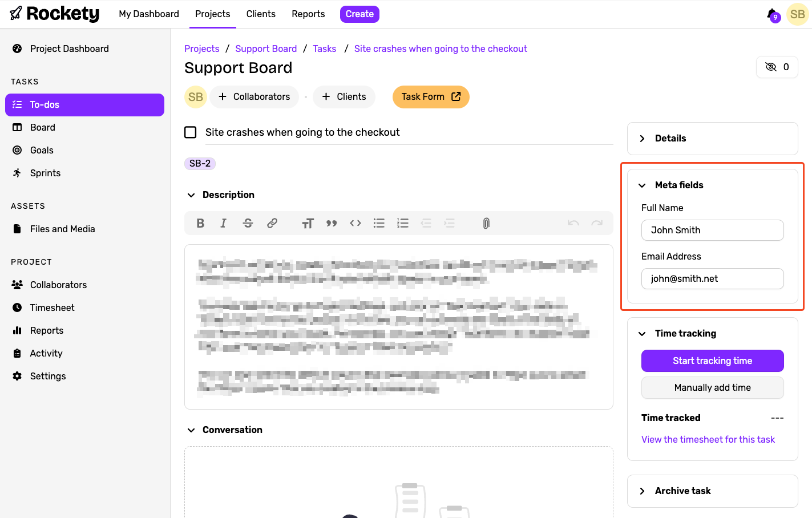Increase the list indent level

click(450, 223)
